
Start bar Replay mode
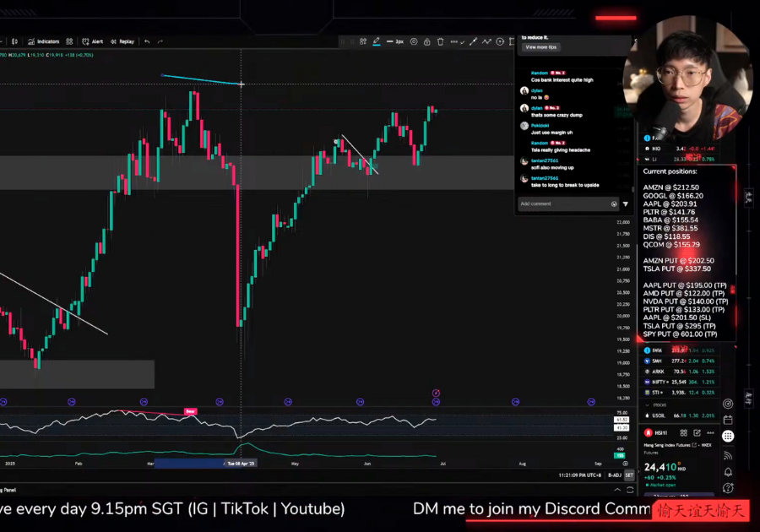[122, 41]
